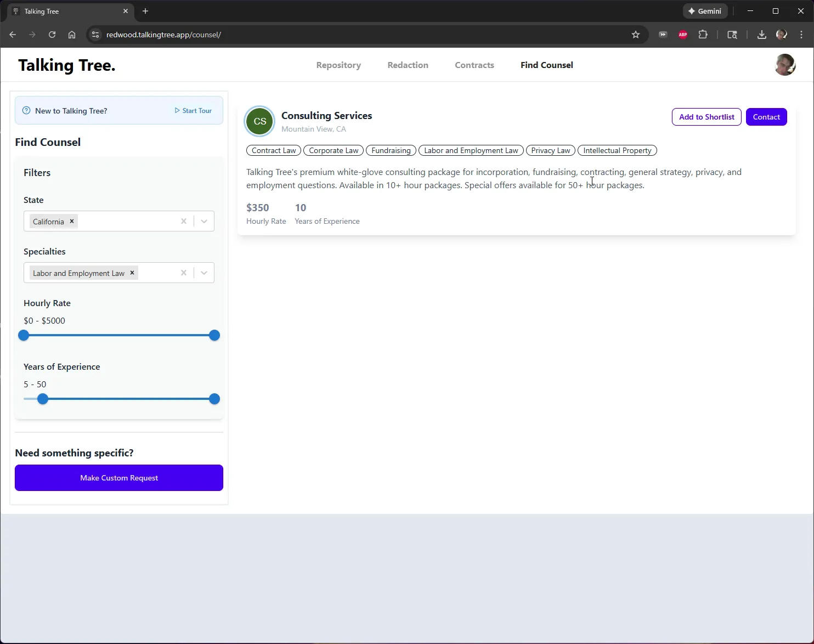This screenshot has height=644, width=814.
Task: Go back to the previous page
Action: 13,35
